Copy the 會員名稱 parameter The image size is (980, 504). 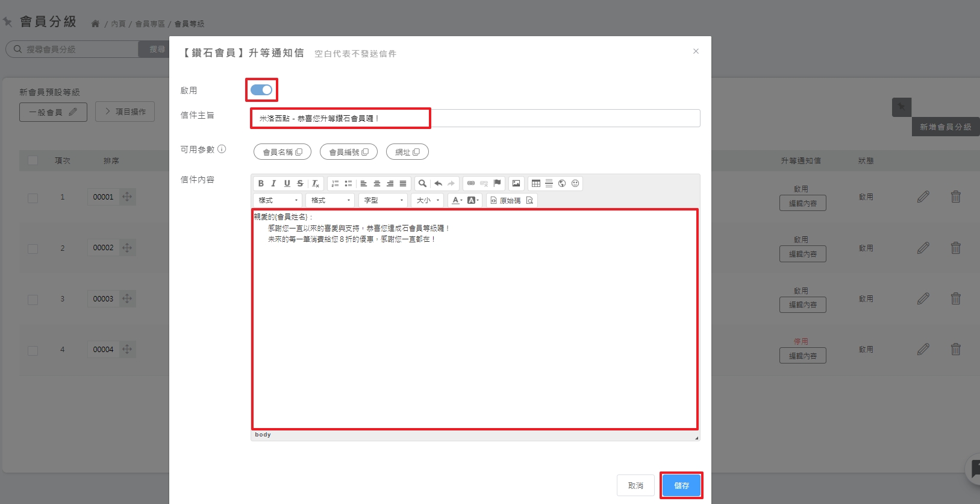[x=282, y=152]
